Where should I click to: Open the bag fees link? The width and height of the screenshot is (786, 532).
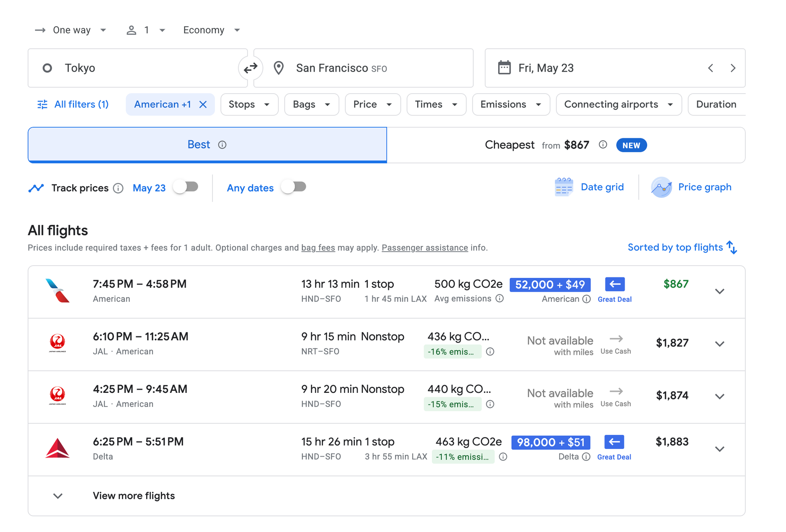(x=318, y=248)
